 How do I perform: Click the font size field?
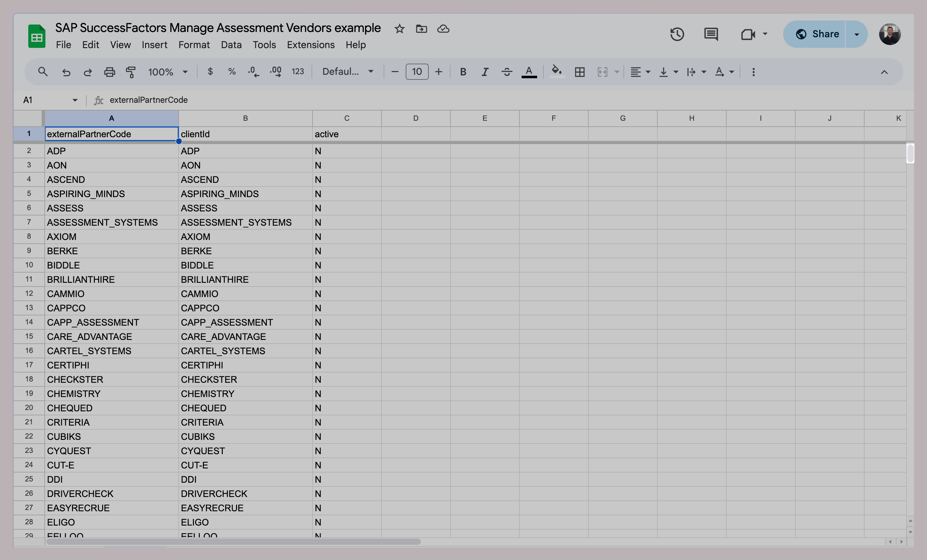(417, 71)
